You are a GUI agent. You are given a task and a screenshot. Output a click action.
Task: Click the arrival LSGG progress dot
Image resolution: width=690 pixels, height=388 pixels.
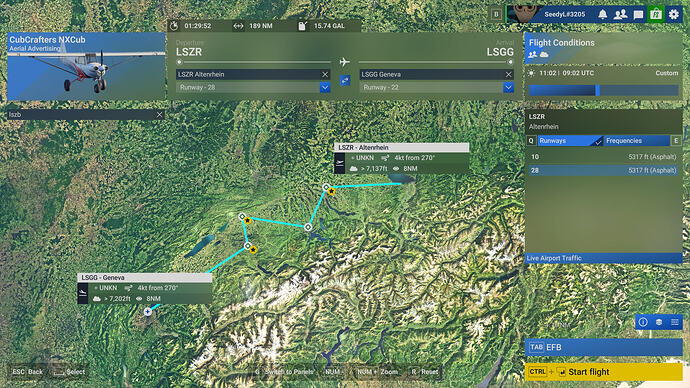tap(510, 62)
